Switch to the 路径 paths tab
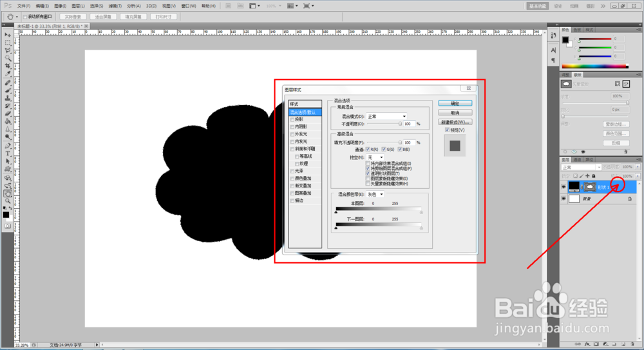This screenshot has height=350, width=644. click(x=589, y=160)
